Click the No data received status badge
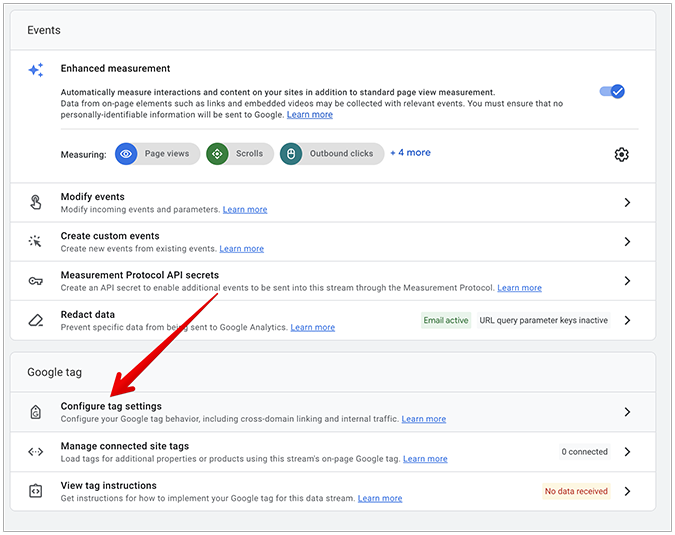 pos(576,491)
